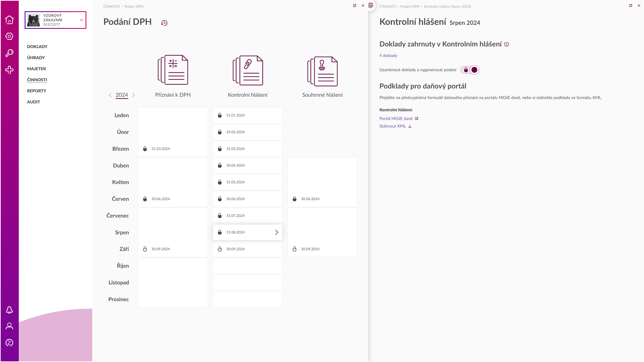Viewport: 644px width, 362px height.
Task: Open Podání DPH panel in new window
Action: click(x=355, y=6)
